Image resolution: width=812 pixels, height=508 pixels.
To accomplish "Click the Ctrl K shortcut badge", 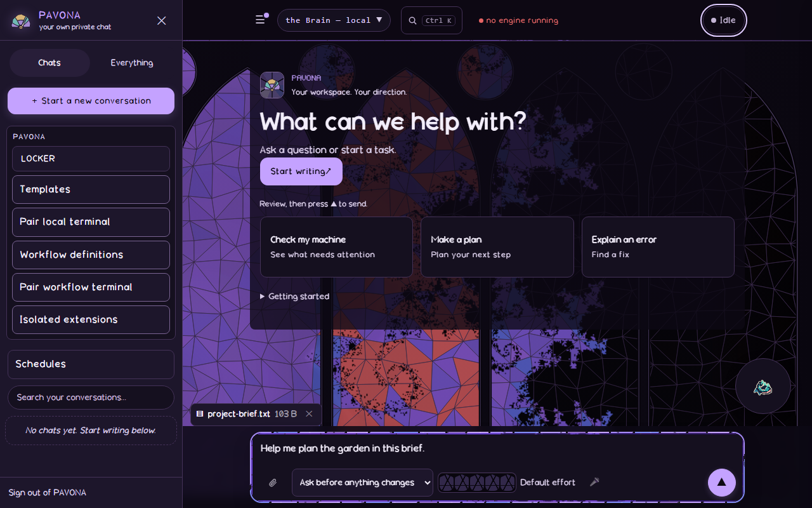I will pyautogui.click(x=439, y=20).
